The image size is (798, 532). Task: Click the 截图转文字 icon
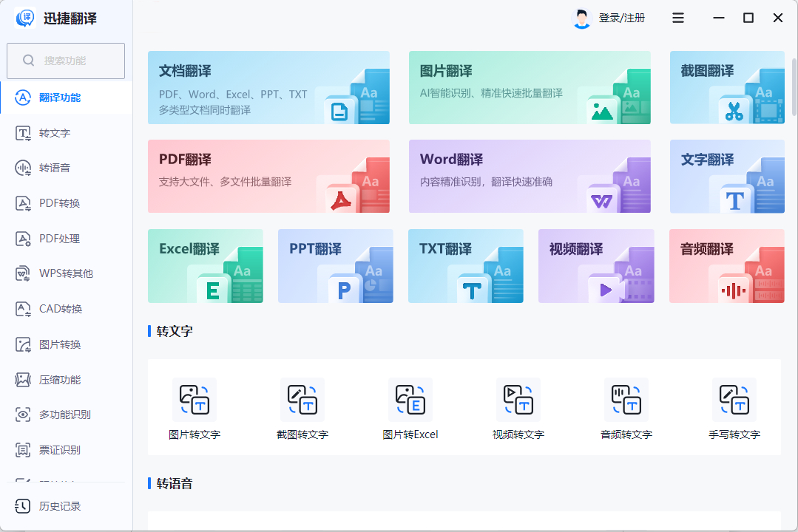click(302, 400)
